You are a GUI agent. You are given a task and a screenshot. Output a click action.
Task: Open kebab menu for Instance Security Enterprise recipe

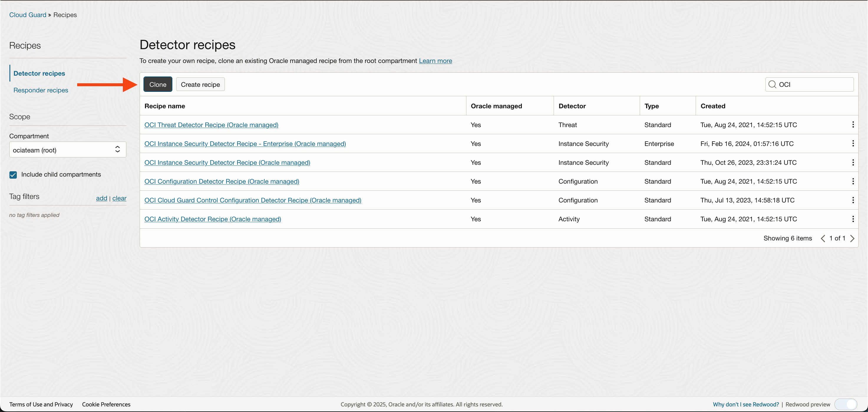click(x=853, y=144)
